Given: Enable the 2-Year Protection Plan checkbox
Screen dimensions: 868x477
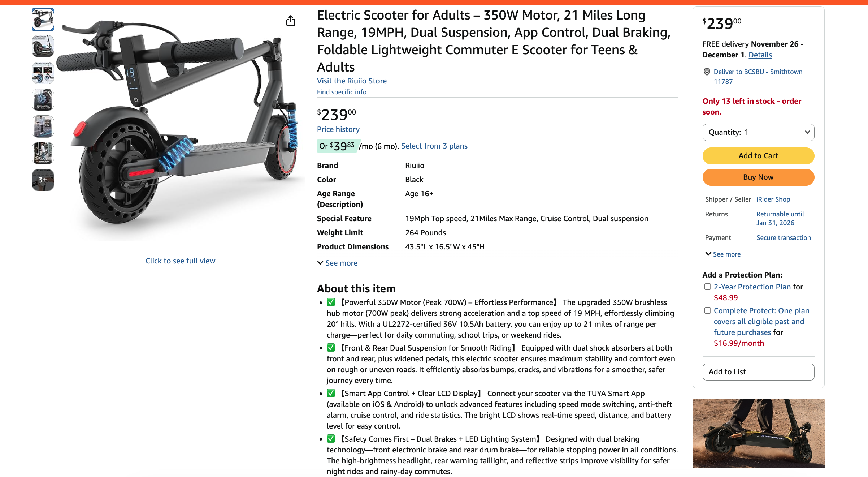Looking at the screenshot, I should 708,287.
